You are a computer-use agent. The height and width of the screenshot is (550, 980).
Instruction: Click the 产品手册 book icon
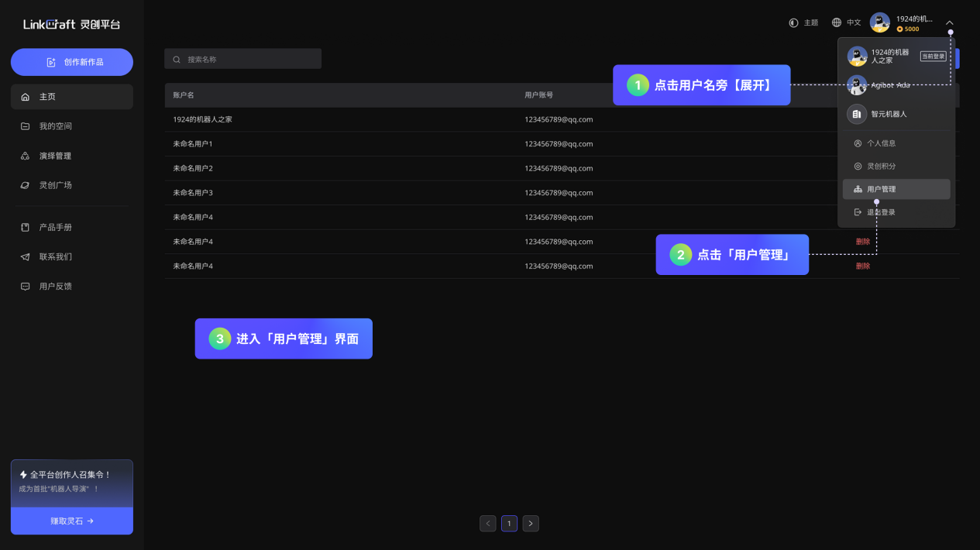(25, 228)
